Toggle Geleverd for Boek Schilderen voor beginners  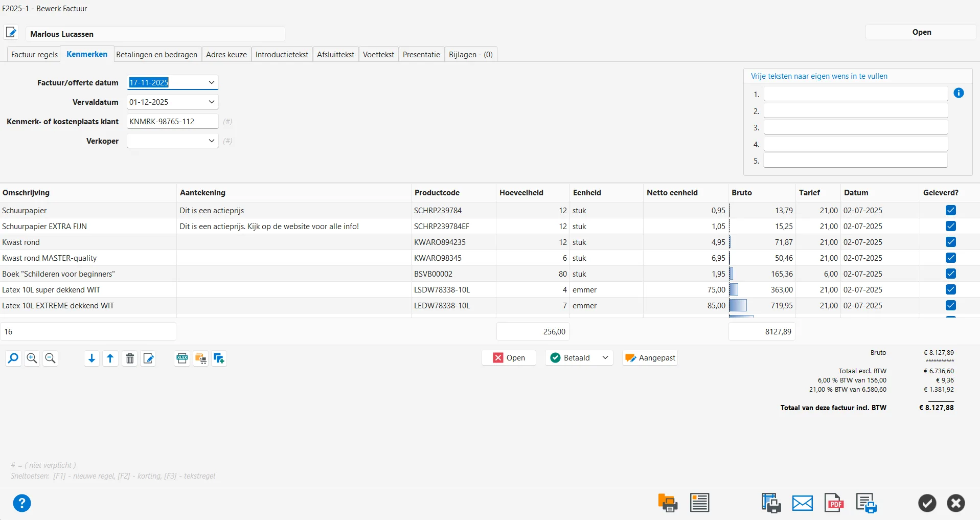point(950,274)
